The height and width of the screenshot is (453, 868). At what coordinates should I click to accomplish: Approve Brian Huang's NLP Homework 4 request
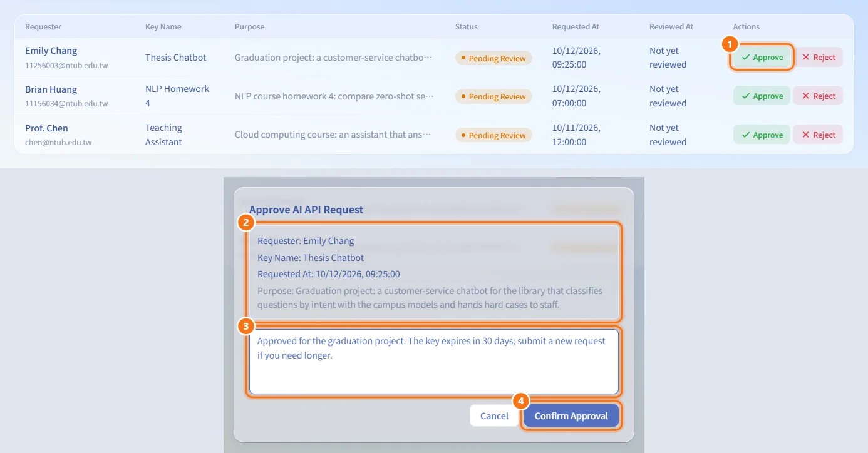tap(762, 96)
